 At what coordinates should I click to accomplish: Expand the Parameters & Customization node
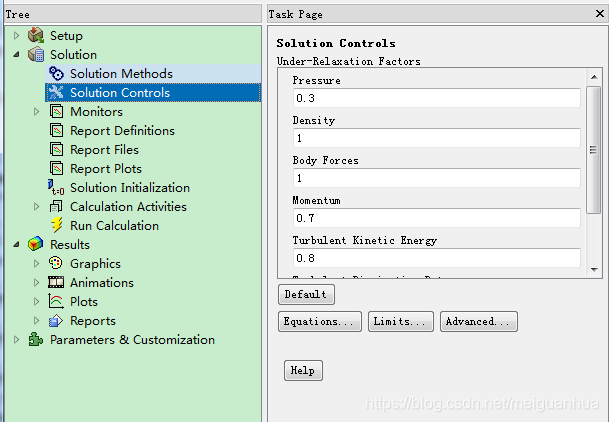tap(17, 340)
